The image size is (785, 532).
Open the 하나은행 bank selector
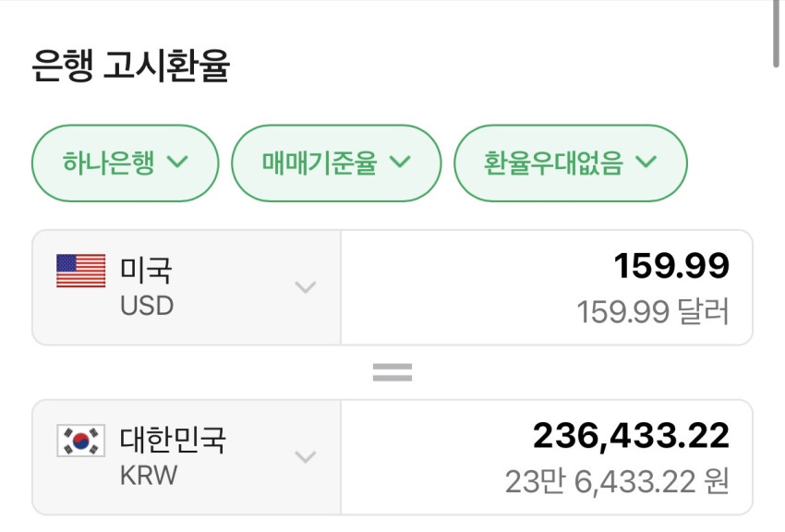pyautogui.click(x=125, y=163)
